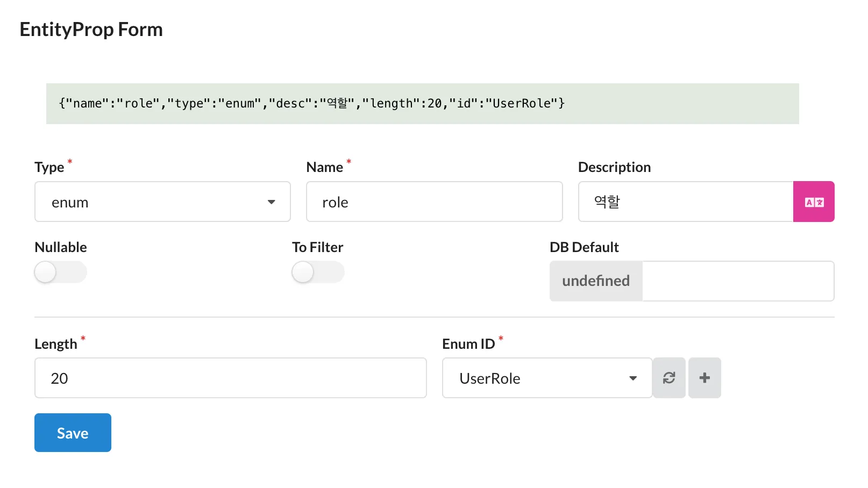
Task: Click the empty DB Default input box
Action: [737, 281]
